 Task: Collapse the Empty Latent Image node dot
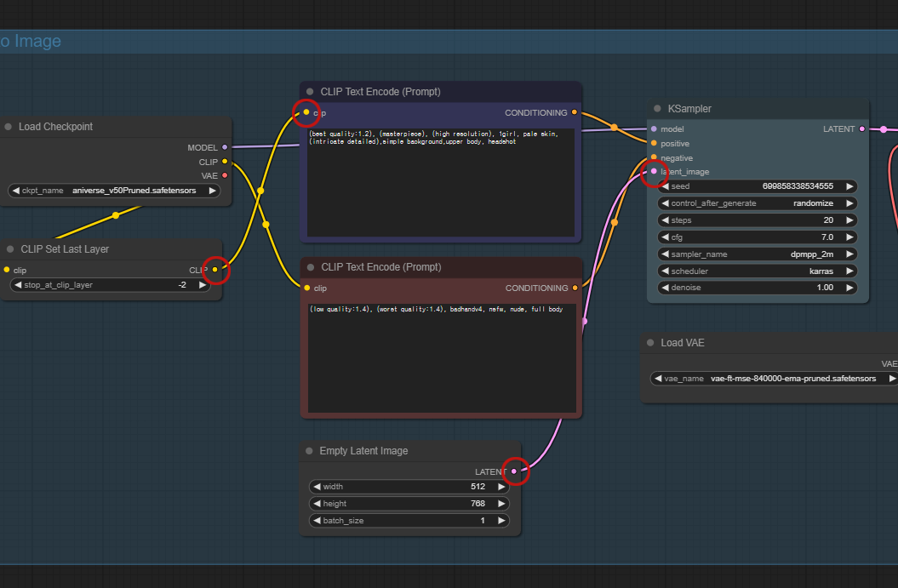(309, 451)
